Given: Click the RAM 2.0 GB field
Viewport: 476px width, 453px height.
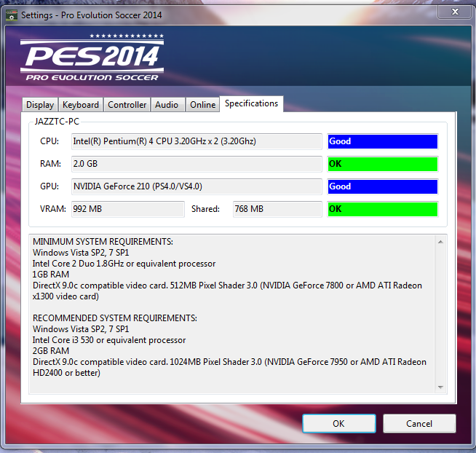Looking at the screenshot, I should pos(197,164).
